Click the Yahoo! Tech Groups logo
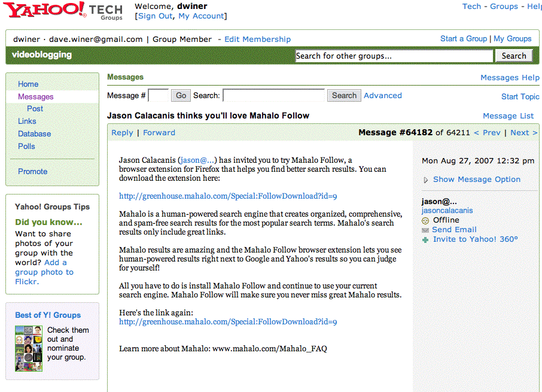This screenshot has height=392, width=542. tap(63, 10)
